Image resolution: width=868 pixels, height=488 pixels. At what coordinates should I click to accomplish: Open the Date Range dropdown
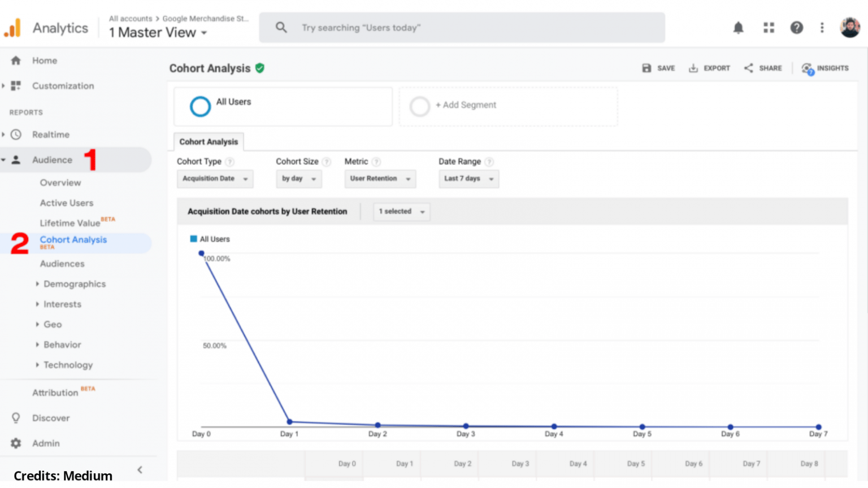pyautogui.click(x=468, y=178)
